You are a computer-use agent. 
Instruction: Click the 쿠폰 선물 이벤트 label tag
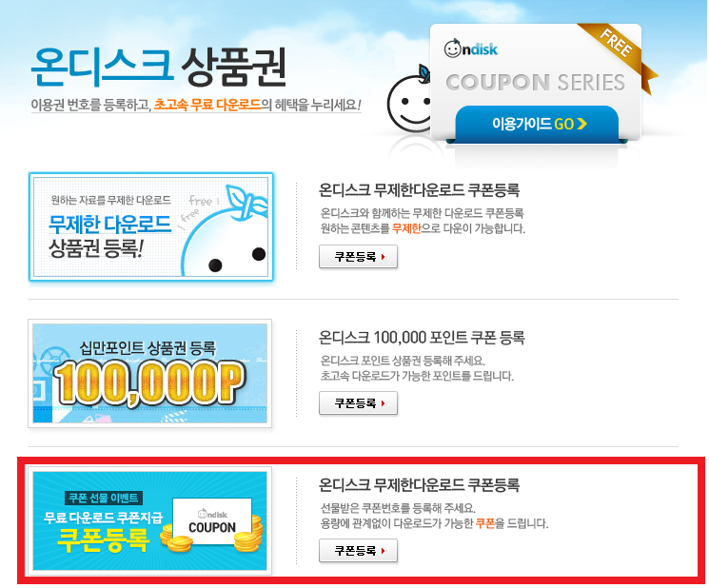[104, 498]
